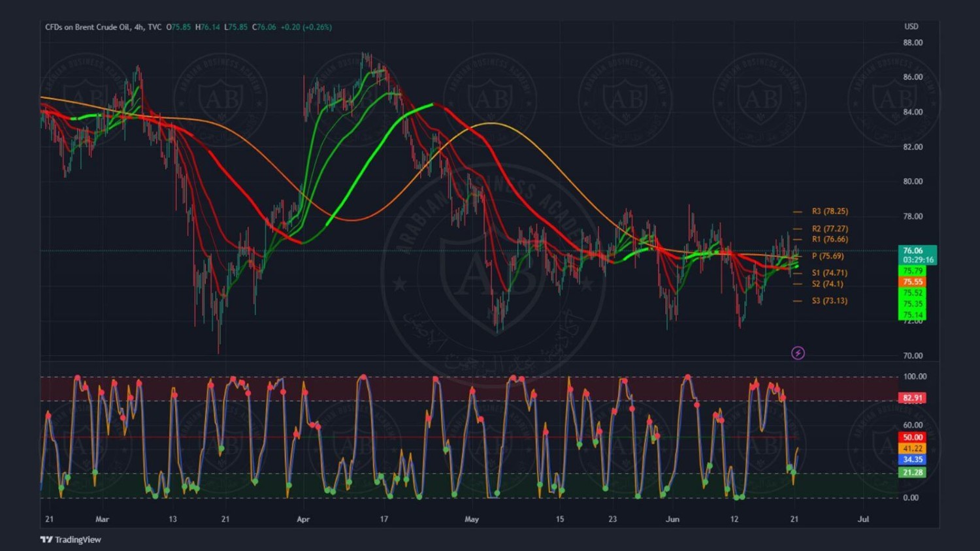The image size is (980, 551).
Task: Select the P (75.69) pivot label
Action: [x=828, y=256]
